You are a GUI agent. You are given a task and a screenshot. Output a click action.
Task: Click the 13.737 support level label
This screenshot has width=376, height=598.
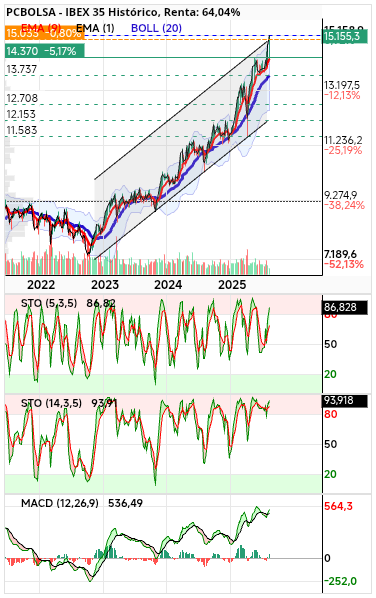pos(22,69)
